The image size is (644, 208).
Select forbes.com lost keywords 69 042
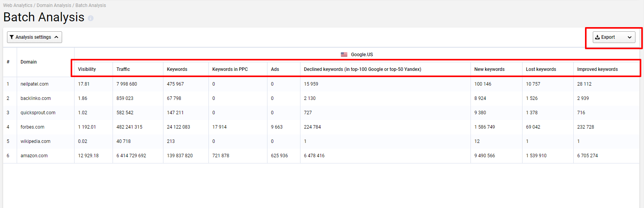(x=533, y=127)
